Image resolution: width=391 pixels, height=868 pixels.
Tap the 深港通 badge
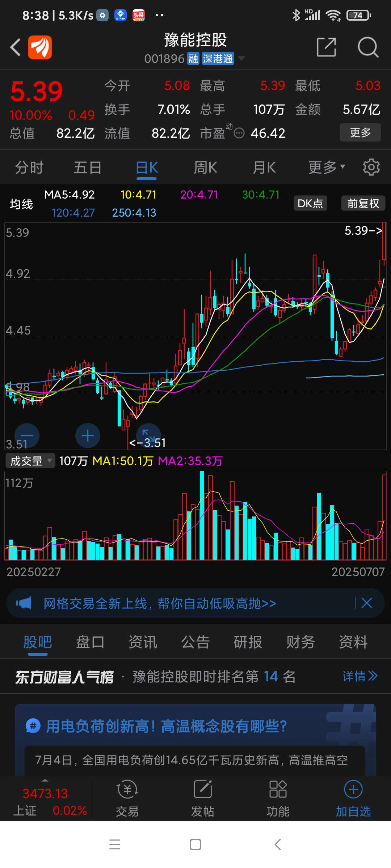218,59
